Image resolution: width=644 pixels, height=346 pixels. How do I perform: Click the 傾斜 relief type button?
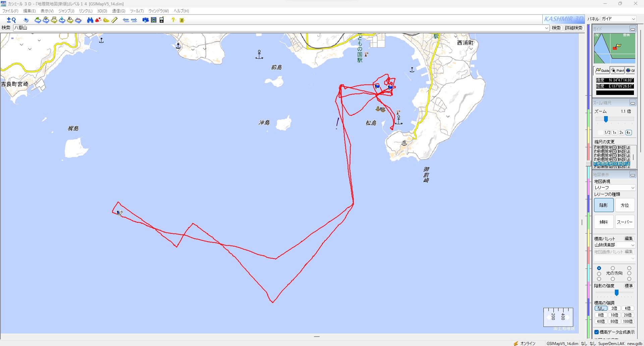(604, 222)
